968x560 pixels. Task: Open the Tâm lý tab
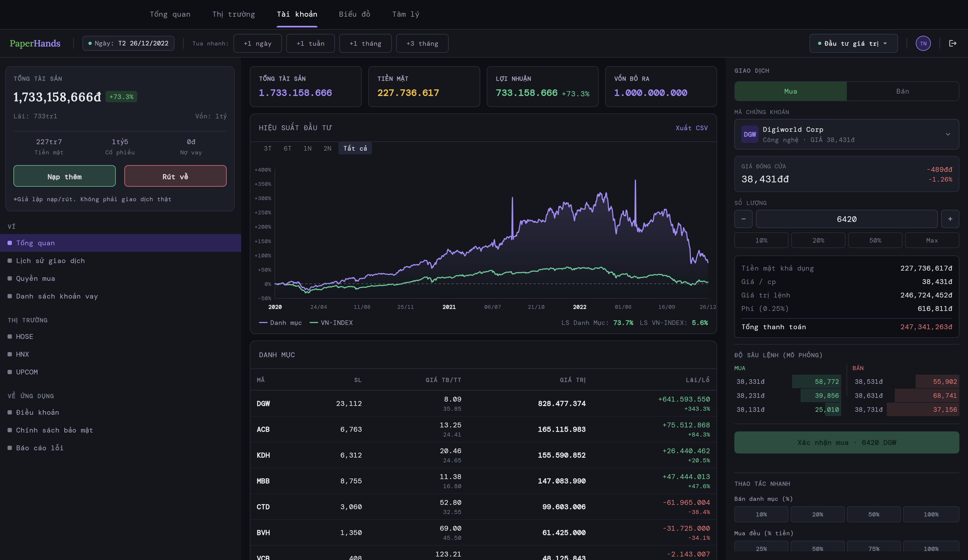406,14
